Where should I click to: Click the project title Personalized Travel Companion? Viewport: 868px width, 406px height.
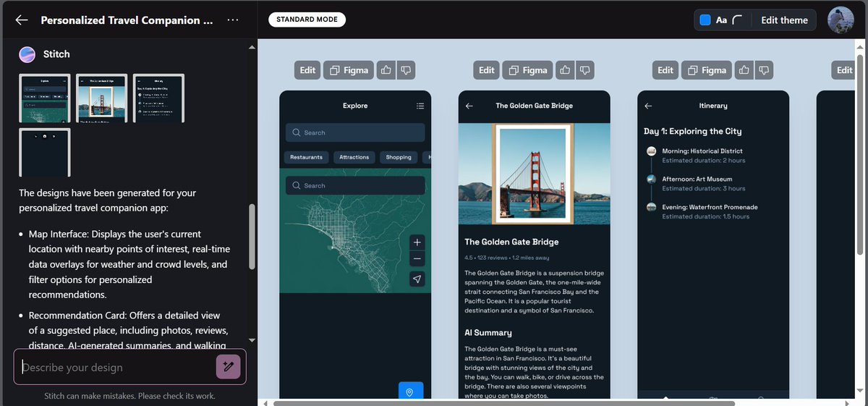point(127,20)
